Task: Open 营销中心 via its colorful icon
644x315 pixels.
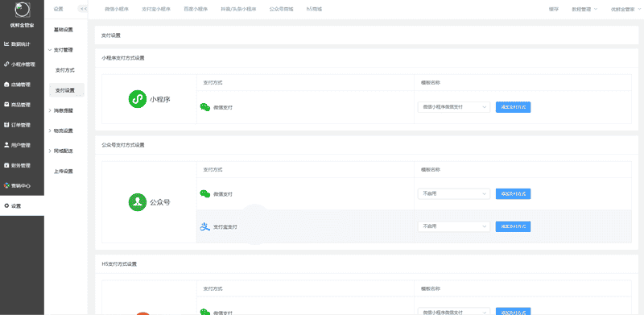Action: point(6,185)
